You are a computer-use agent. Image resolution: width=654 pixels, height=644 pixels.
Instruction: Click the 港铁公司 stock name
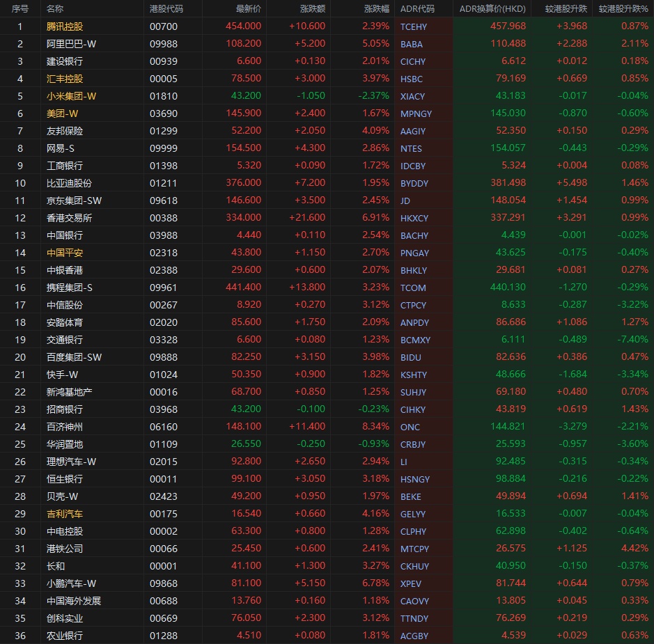click(65, 549)
